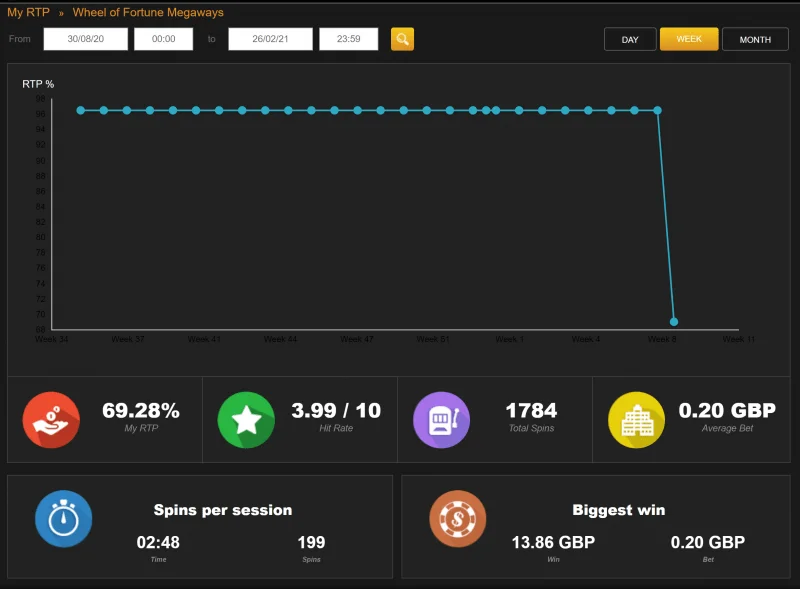This screenshot has height=589, width=800.
Task: Click the yellow building Average Bet icon
Action: click(x=636, y=420)
